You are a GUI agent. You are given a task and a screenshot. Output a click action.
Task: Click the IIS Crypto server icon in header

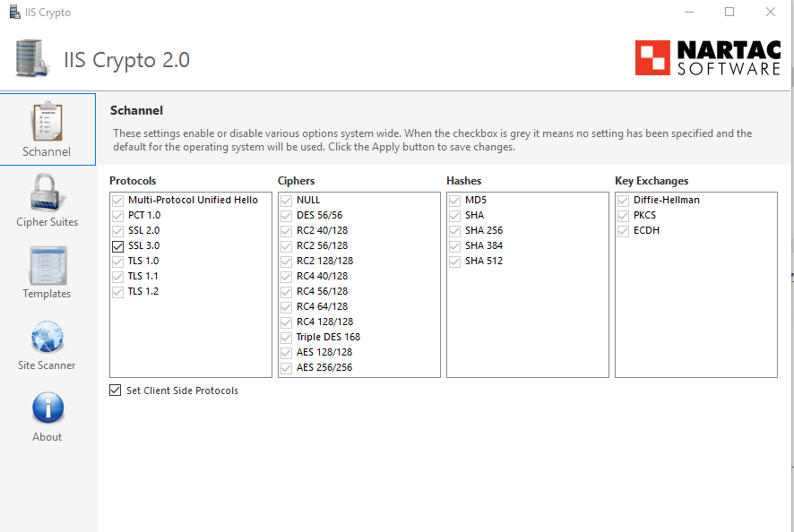(x=33, y=58)
